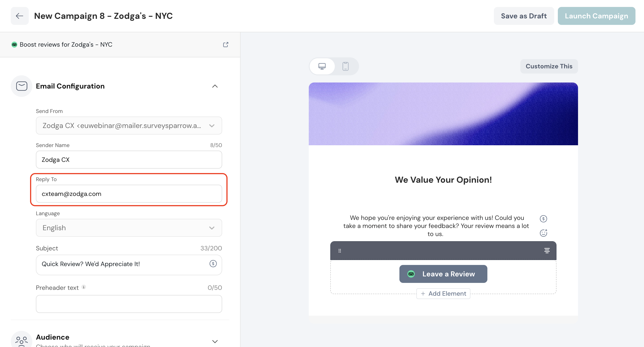Open the Boost reviews external link icon
This screenshot has width=644, height=347.
click(226, 44)
